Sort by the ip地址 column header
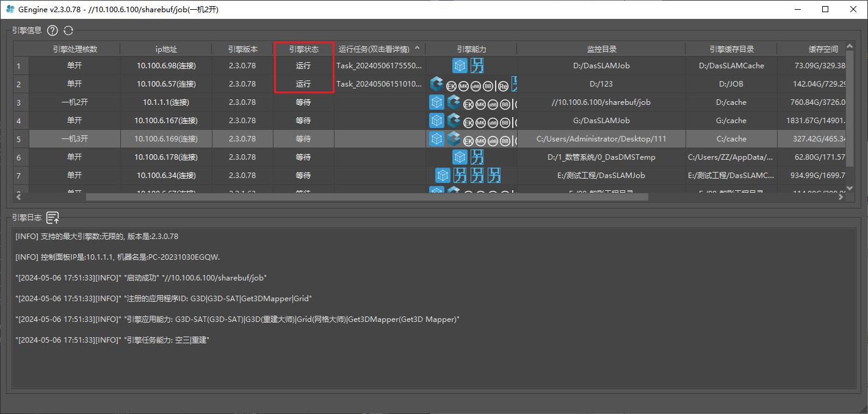This screenshot has height=414, width=868. (166, 49)
